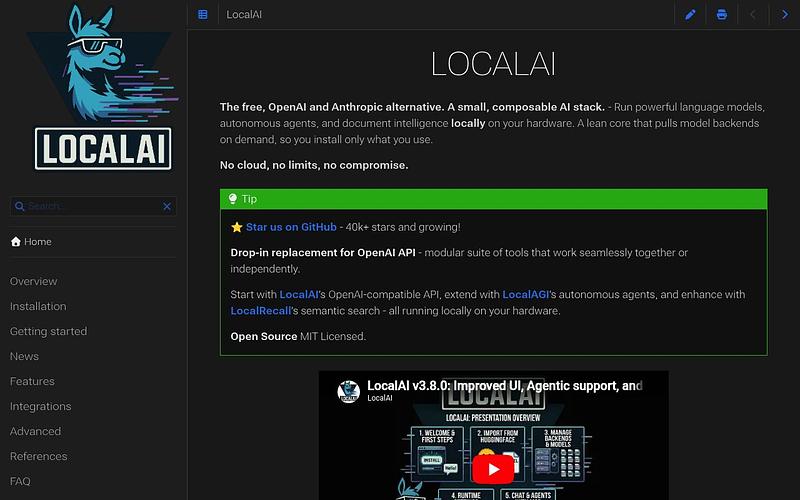Click 'Drop-in replacement for OpenAI API' text
The width and height of the screenshot is (800, 500).
pyautogui.click(x=323, y=253)
